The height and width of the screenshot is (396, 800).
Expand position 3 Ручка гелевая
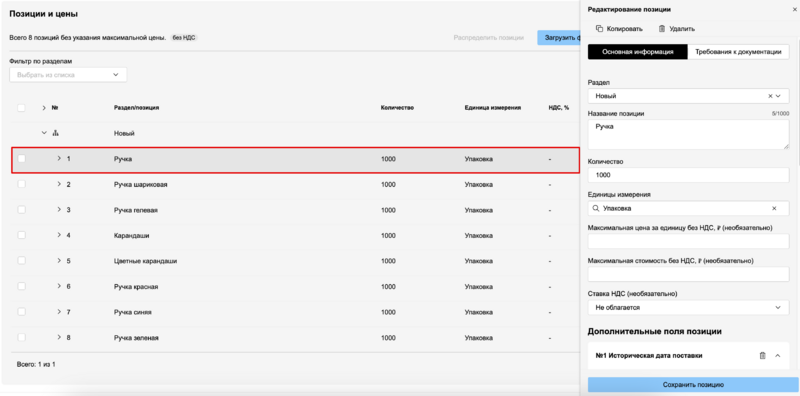pyautogui.click(x=59, y=210)
